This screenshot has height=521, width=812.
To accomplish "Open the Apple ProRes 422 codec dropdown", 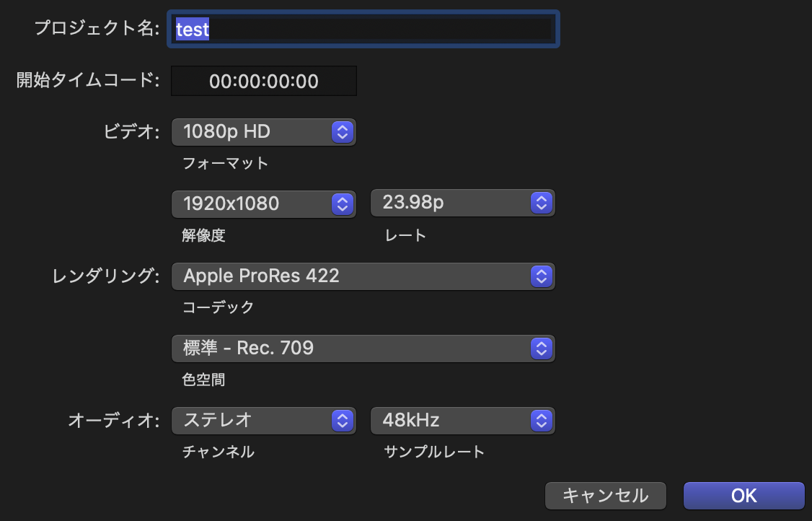I will [x=363, y=276].
